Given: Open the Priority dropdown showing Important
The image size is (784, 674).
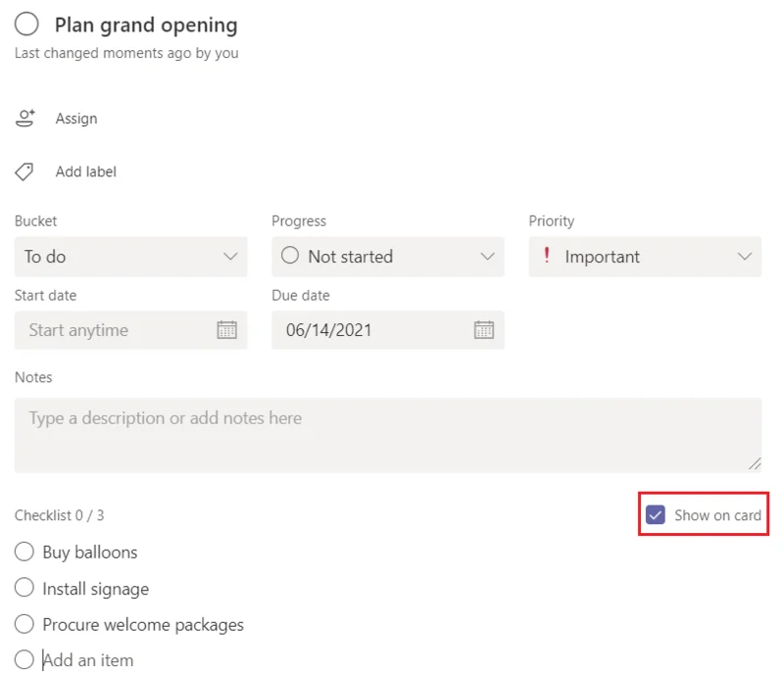Looking at the screenshot, I should pyautogui.click(x=645, y=257).
